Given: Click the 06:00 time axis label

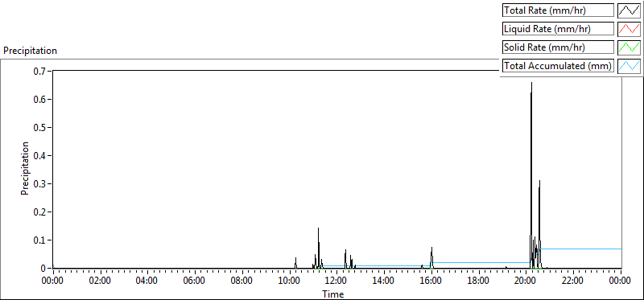Looking at the screenshot, I should [x=195, y=281].
